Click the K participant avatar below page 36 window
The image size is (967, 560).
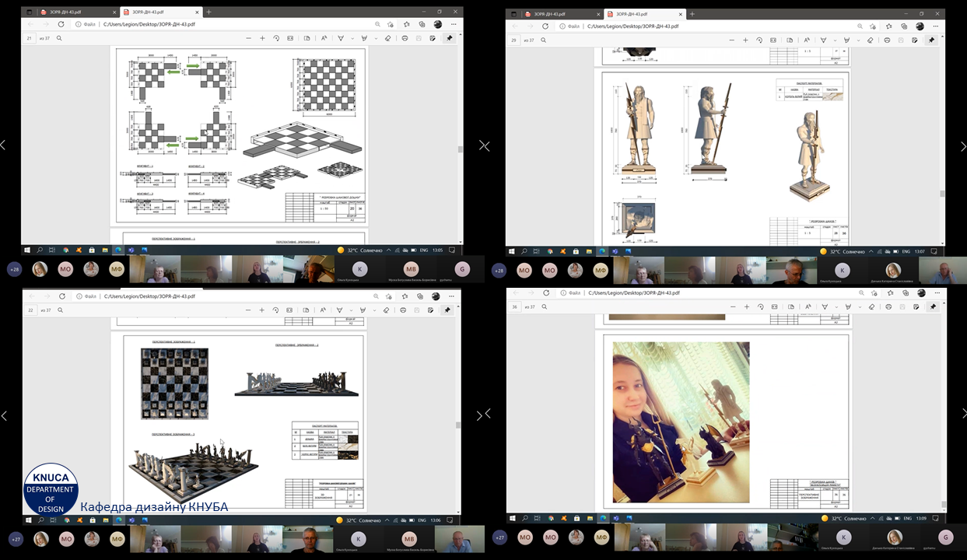843,537
